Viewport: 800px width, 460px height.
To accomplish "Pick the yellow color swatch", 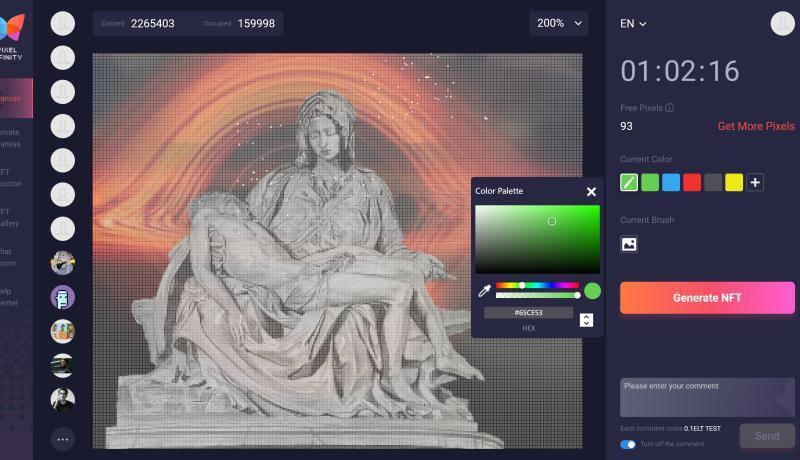I will pos(734,183).
